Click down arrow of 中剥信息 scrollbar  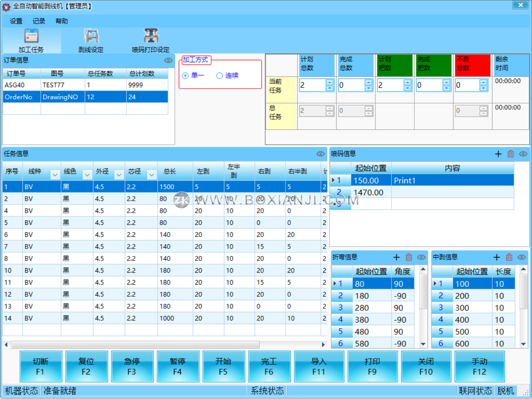point(523,344)
